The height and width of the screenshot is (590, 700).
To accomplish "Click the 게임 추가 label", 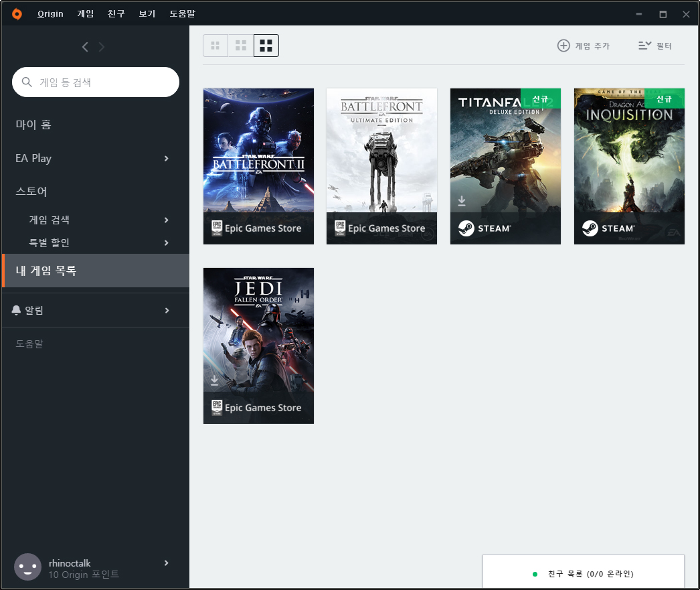I will click(592, 46).
